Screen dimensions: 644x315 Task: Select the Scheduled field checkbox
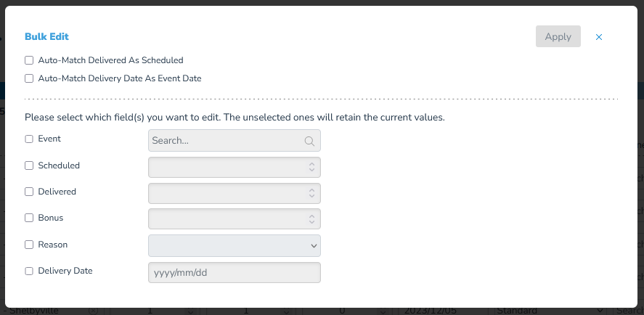click(x=29, y=165)
